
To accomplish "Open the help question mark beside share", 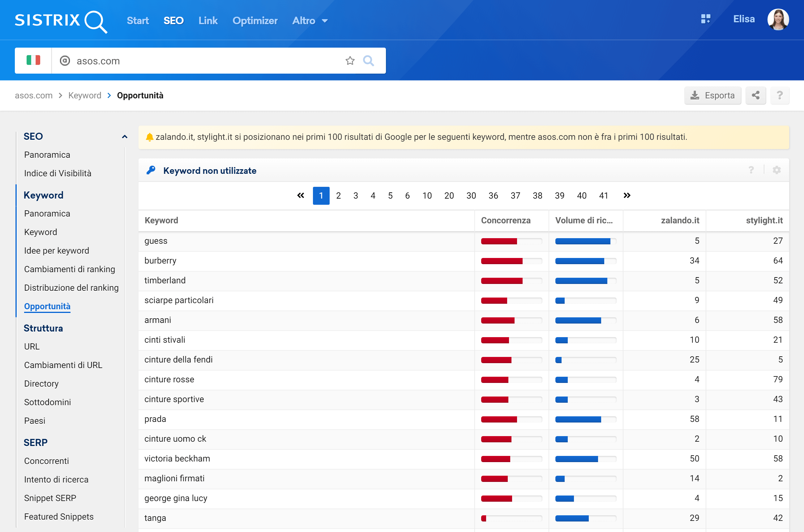I will [x=780, y=95].
